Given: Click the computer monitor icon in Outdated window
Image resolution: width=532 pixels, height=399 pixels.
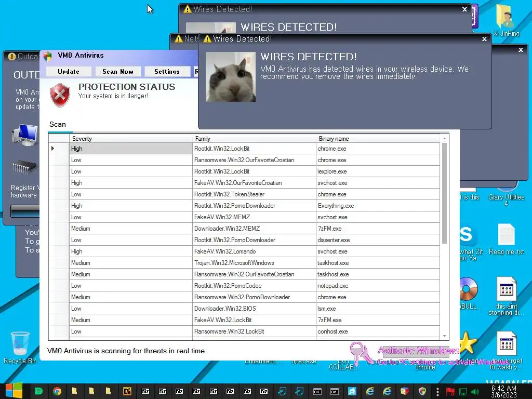Looking at the screenshot, I should (x=25, y=135).
